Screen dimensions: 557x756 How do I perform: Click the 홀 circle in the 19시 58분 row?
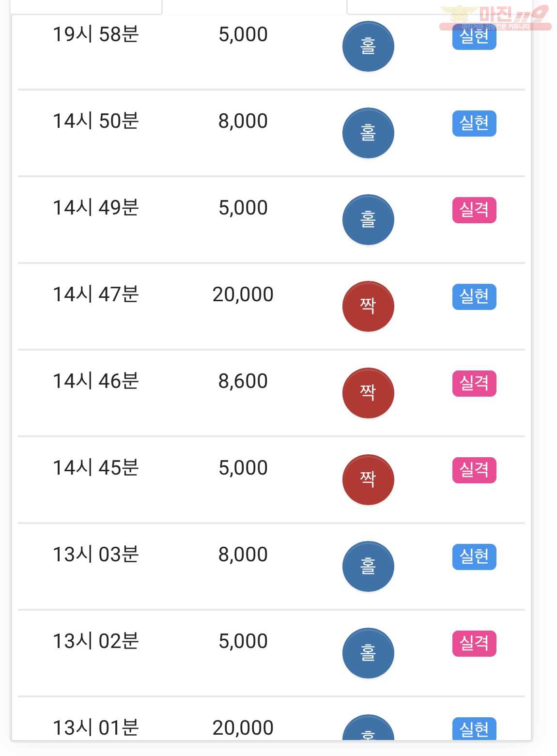(x=368, y=46)
